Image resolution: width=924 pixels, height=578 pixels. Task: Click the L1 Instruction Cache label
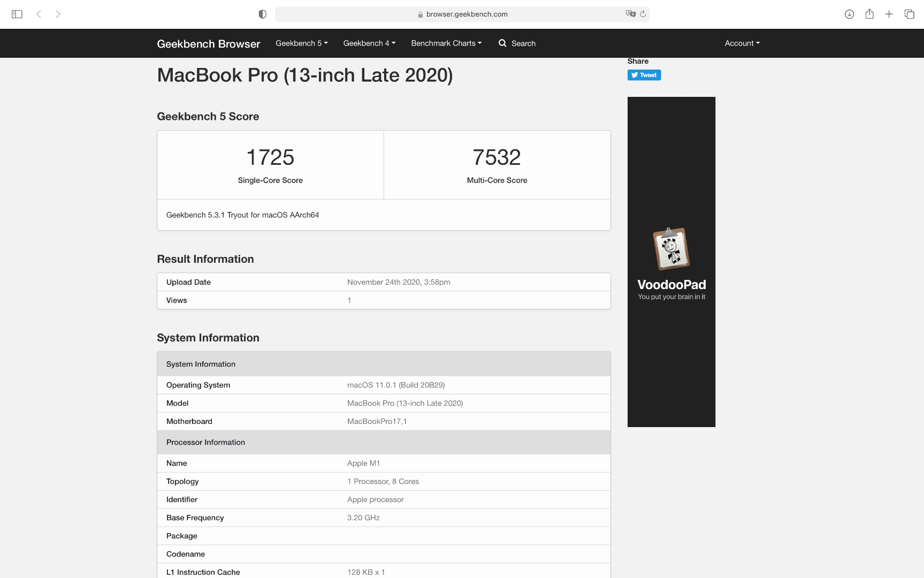pos(203,572)
